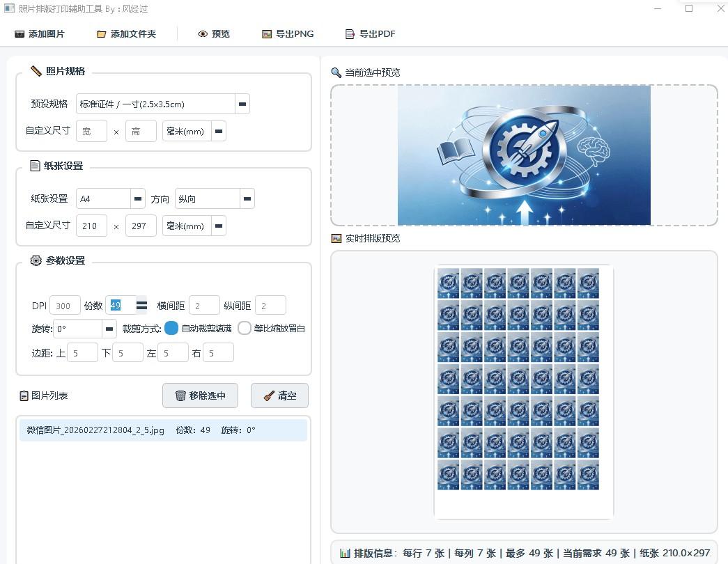
Task: Click the 份数 copies spinner arrows
Action: tap(141, 305)
